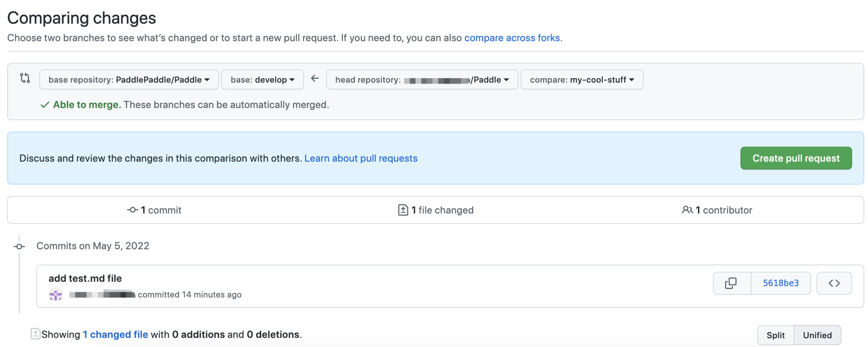Click the left arrow between base and head
Screen dimensions: 868x347
point(314,79)
